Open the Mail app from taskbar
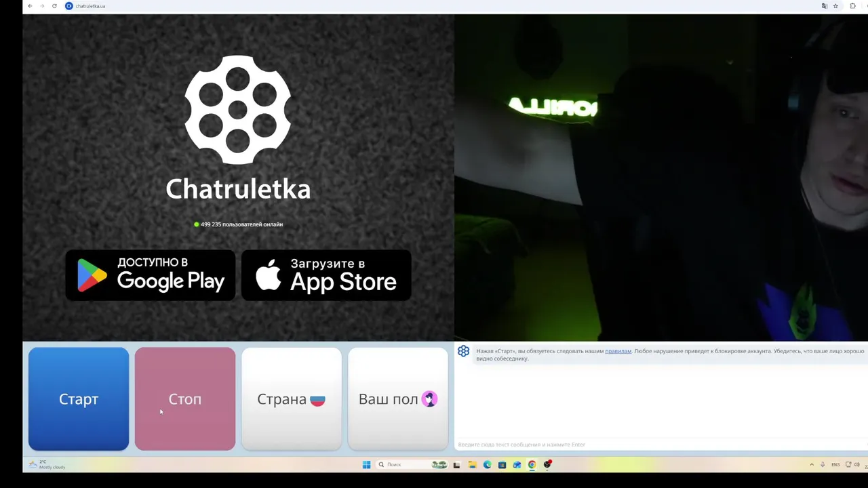The height and width of the screenshot is (488, 868). [x=517, y=464]
